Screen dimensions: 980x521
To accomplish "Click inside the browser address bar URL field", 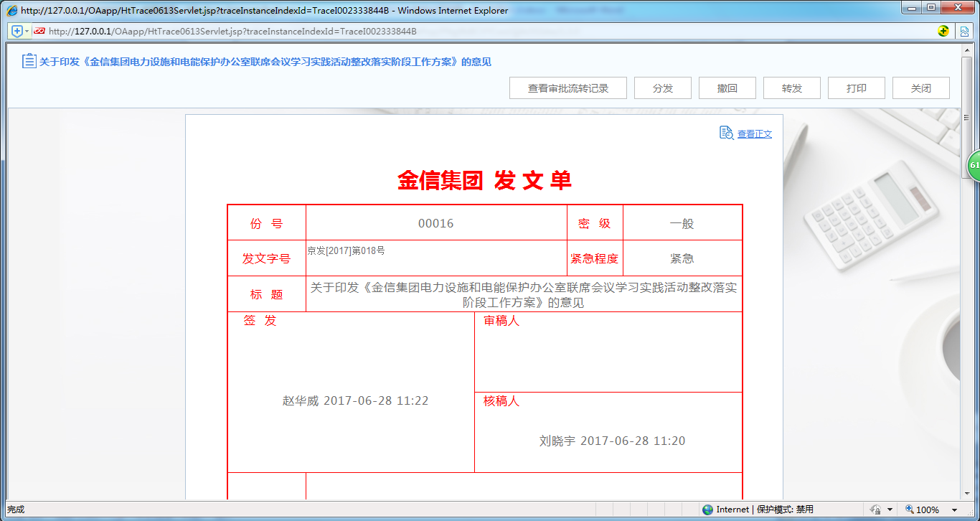I will pyautogui.click(x=287, y=31).
